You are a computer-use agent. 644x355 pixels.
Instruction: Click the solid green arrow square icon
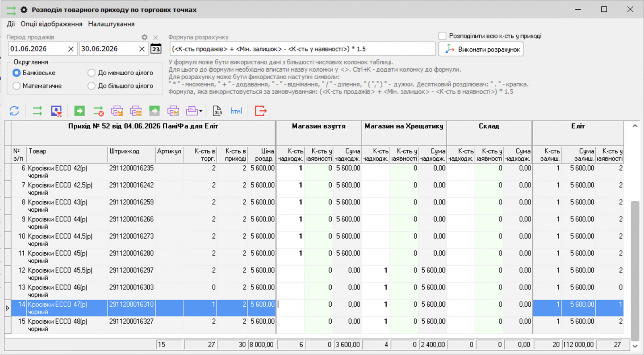[x=79, y=111]
